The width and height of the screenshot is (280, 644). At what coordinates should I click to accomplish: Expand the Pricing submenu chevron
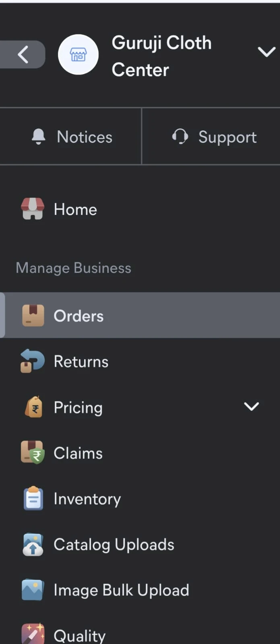click(x=251, y=407)
